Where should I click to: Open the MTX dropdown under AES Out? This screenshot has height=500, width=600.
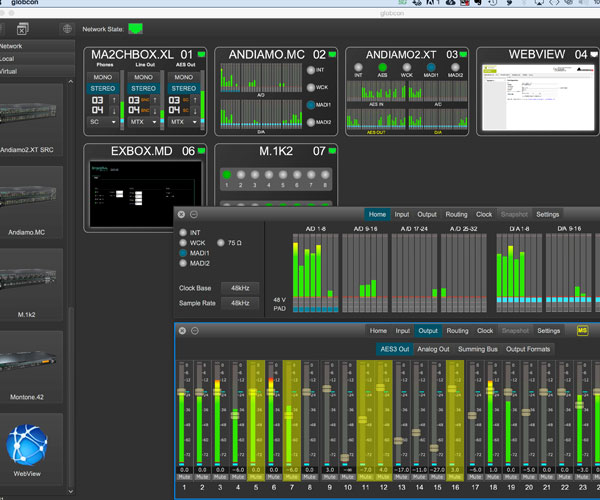pyautogui.click(x=183, y=122)
